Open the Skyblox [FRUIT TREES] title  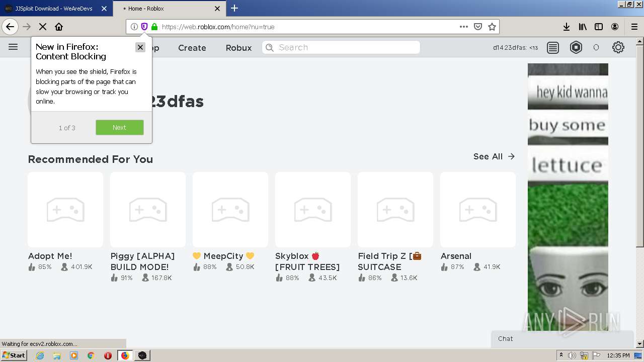coord(307,261)
